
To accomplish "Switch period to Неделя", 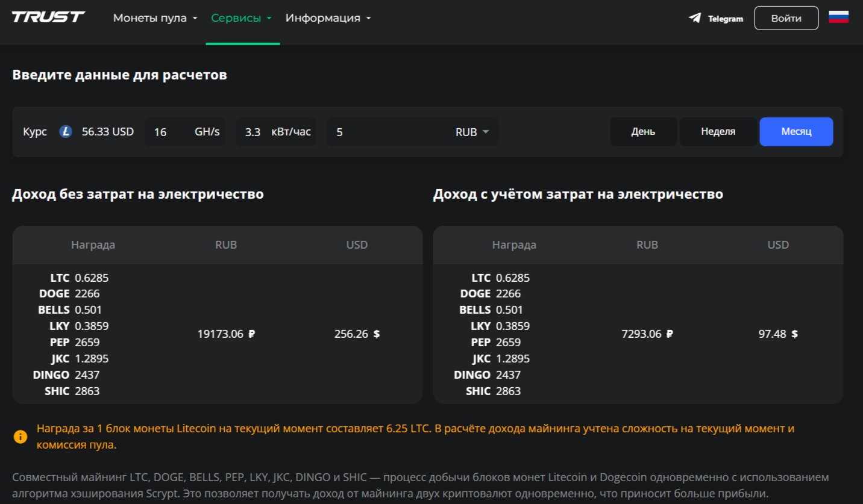I will coord(718,131).
